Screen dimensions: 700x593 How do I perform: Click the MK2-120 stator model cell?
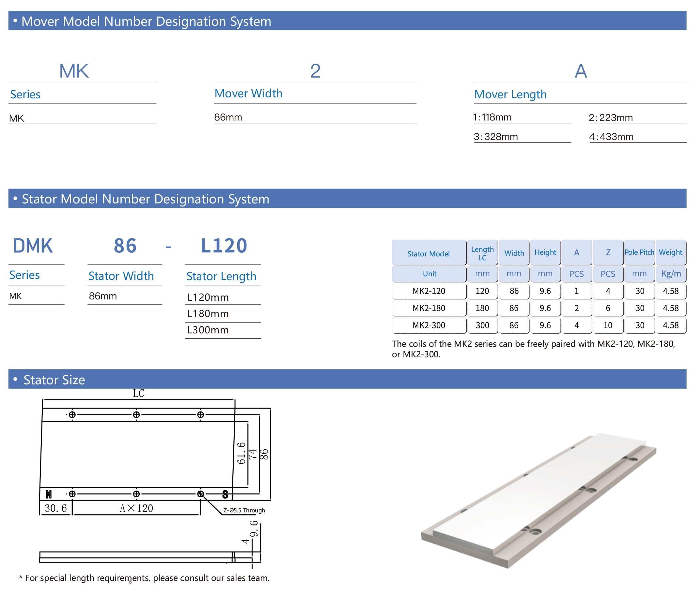tap(429, 291)
